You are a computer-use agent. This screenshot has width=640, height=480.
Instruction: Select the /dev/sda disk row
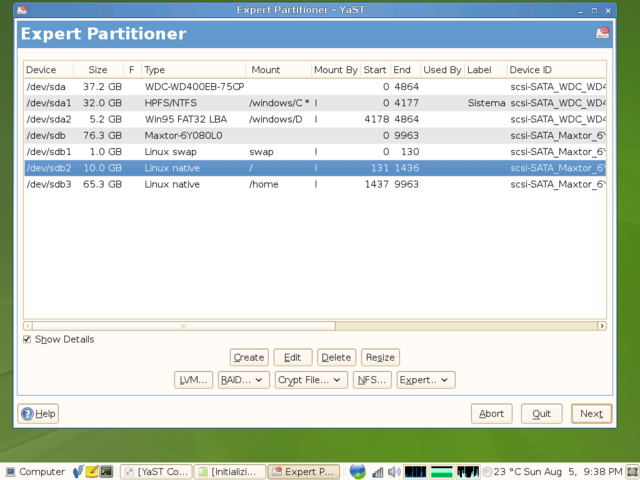pos(315,87)
